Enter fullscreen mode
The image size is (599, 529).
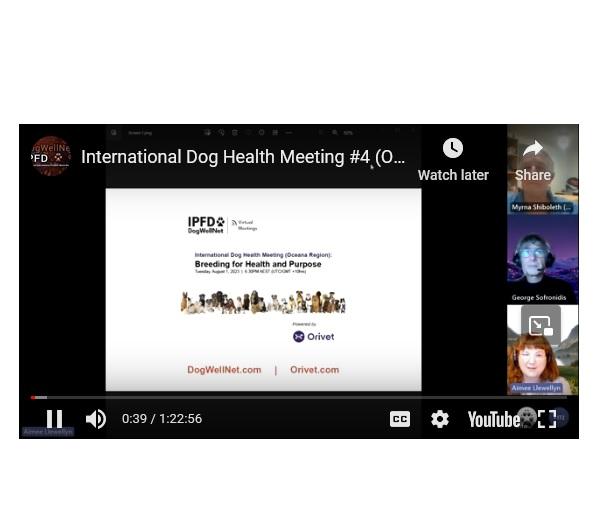[x=547, y=419]
